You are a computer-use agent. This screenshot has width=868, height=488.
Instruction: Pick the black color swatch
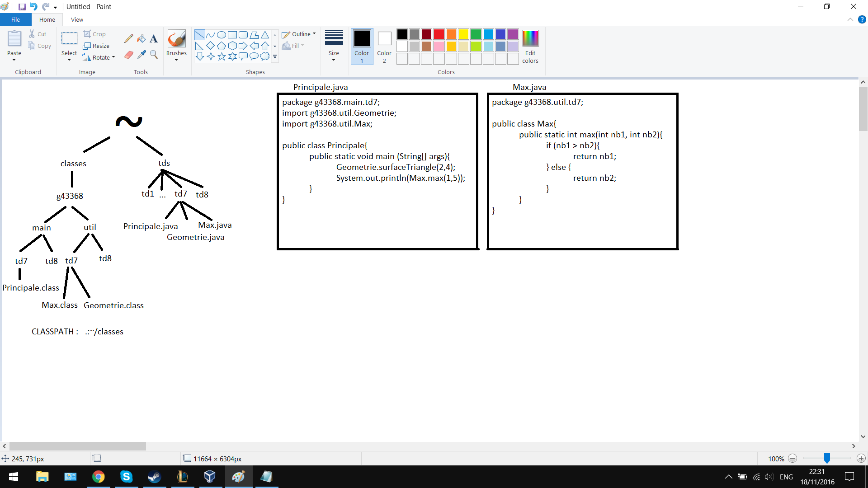(x=402, y=34)
